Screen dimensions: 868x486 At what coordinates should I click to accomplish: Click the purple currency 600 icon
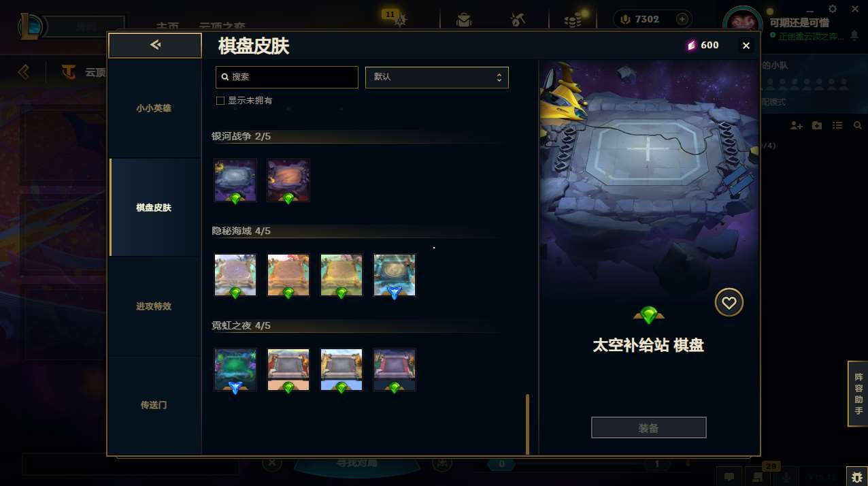[x=691, y=46]
